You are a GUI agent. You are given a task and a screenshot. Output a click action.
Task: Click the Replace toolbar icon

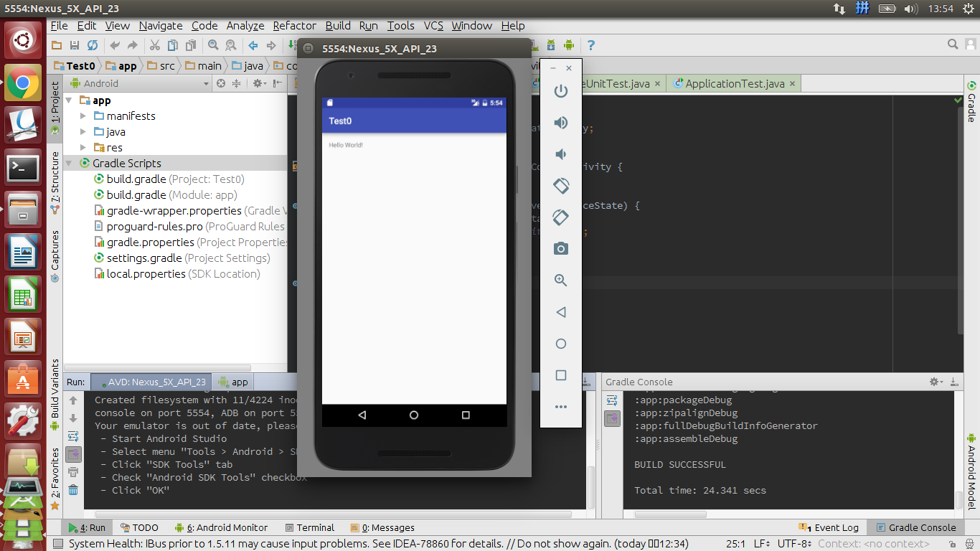[231, 45]
